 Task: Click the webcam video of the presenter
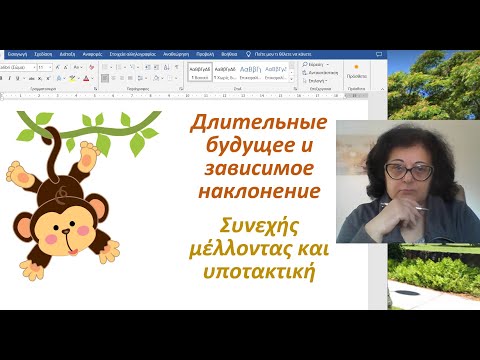pyautogui.click(x=408, y=181)
